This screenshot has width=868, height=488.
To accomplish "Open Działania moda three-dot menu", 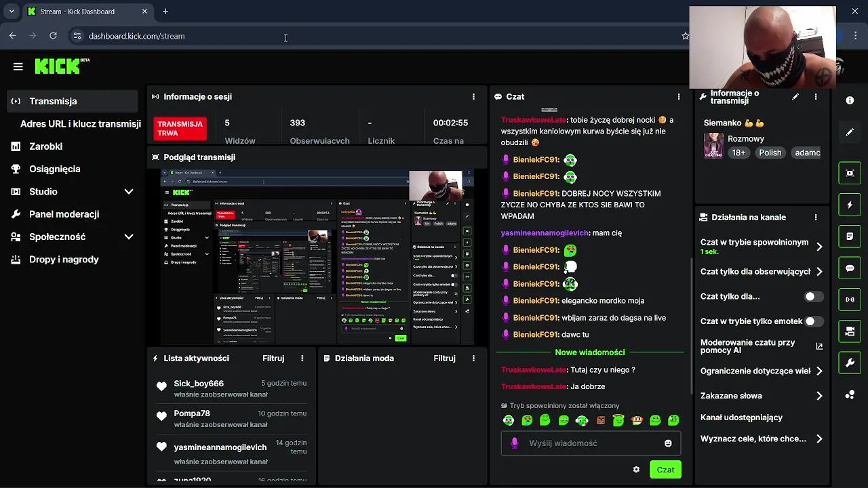I will tap(473, 359).
